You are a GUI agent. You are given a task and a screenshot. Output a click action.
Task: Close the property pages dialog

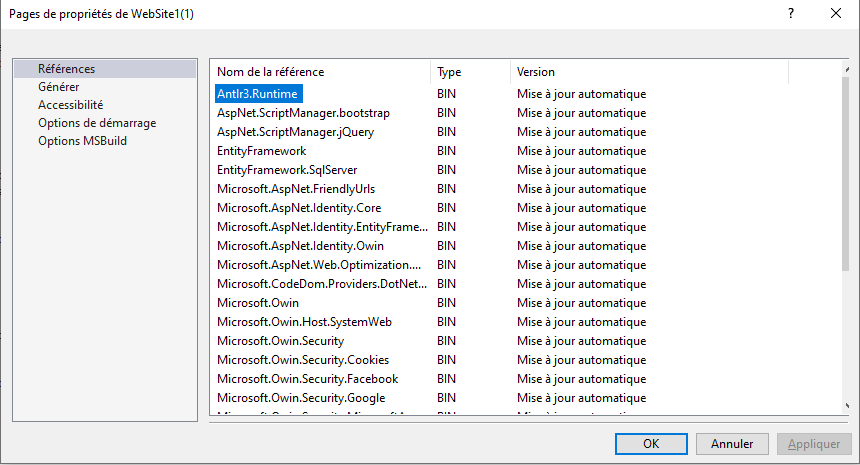[836, 13]
